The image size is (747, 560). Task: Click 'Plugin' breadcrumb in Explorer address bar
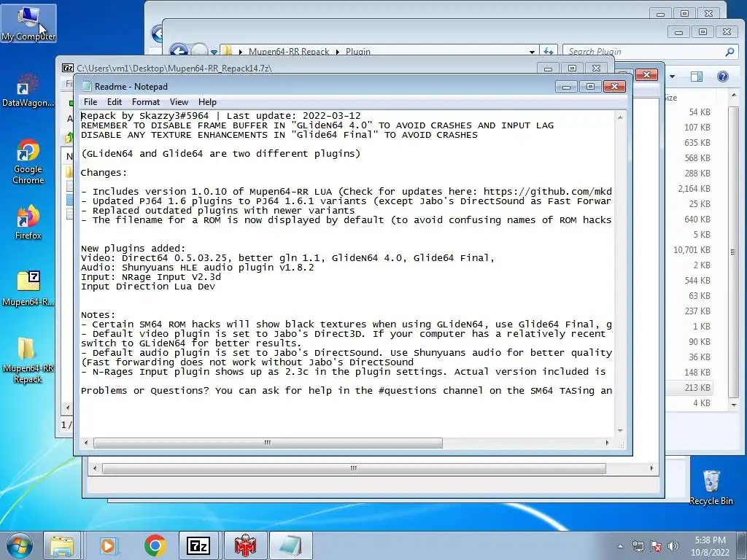pos(357,52)
